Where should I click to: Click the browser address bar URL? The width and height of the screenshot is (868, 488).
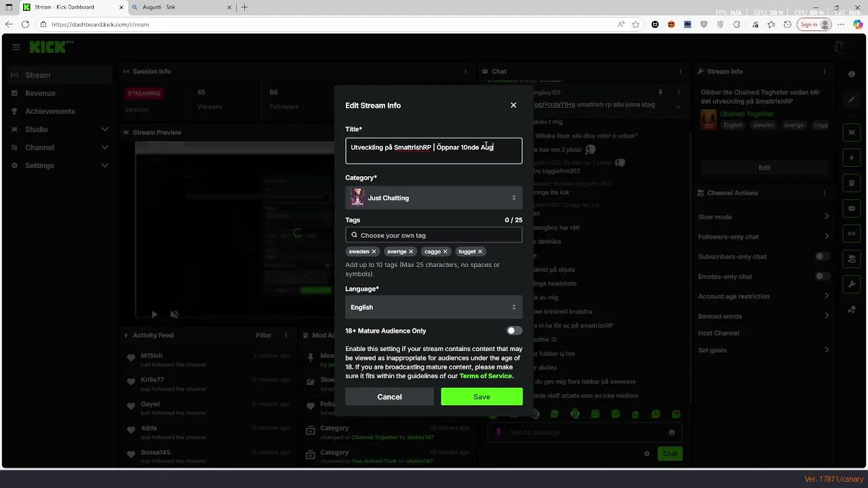[x=100, y=24]
